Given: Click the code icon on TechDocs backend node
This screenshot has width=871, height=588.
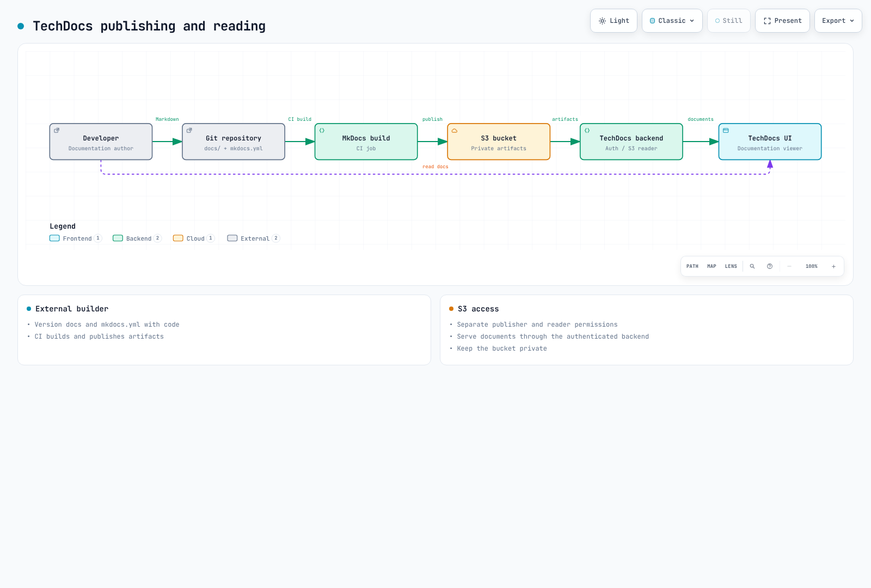Looking at the screenshot, I should tap(587, 131).
